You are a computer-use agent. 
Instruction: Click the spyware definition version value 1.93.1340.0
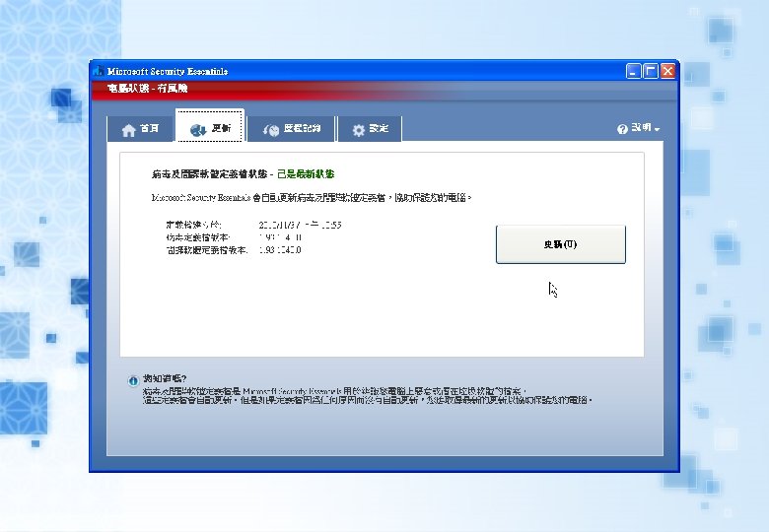click(280, 250)
